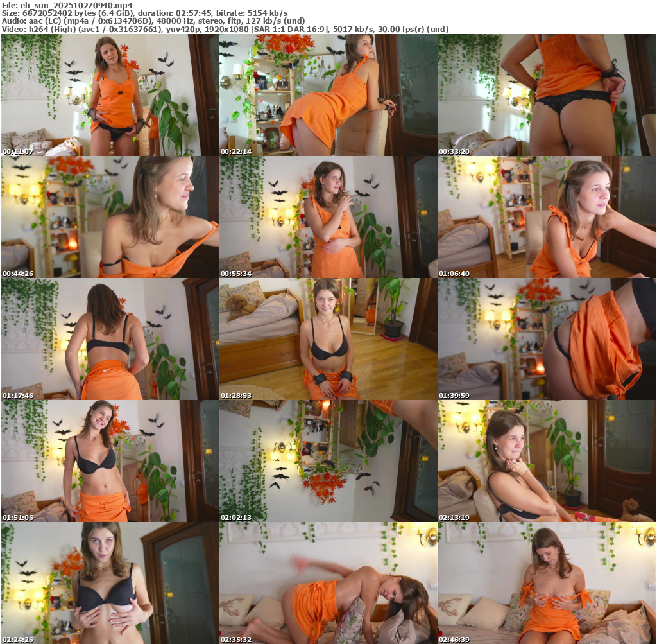Viewport: 657px width, 644px height.
Task: Open the frame at timestamp 00:44:26
Action: click(110, 217)
